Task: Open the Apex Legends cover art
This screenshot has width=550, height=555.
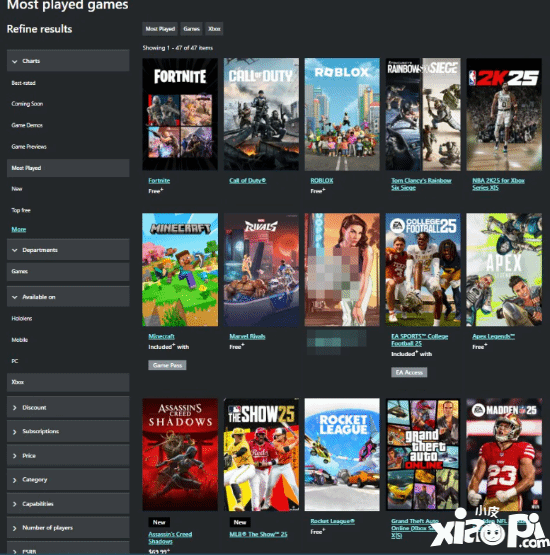Action: [504, 269]
